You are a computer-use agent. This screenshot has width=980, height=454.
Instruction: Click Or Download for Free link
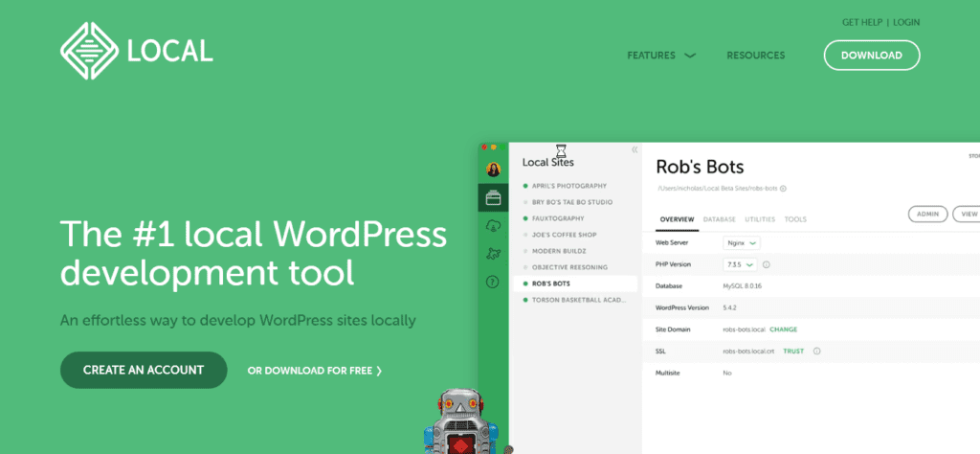click(314, 371)
